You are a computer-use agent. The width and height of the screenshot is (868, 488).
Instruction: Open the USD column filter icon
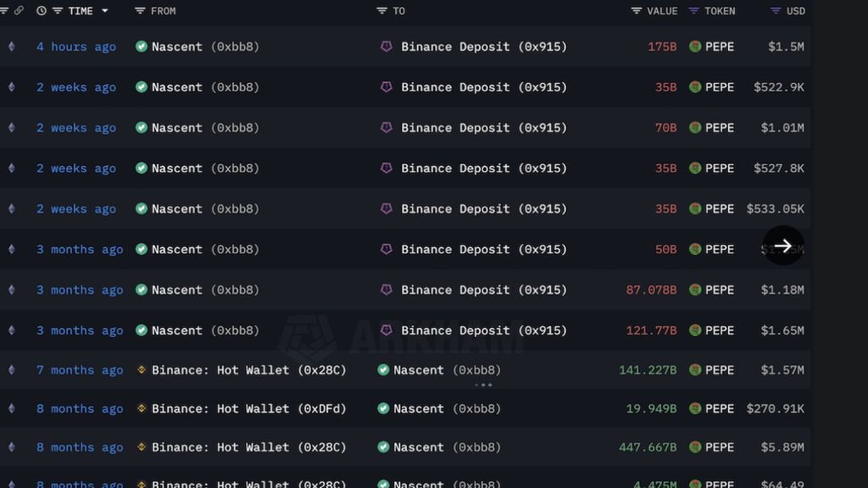click(776, 10)
